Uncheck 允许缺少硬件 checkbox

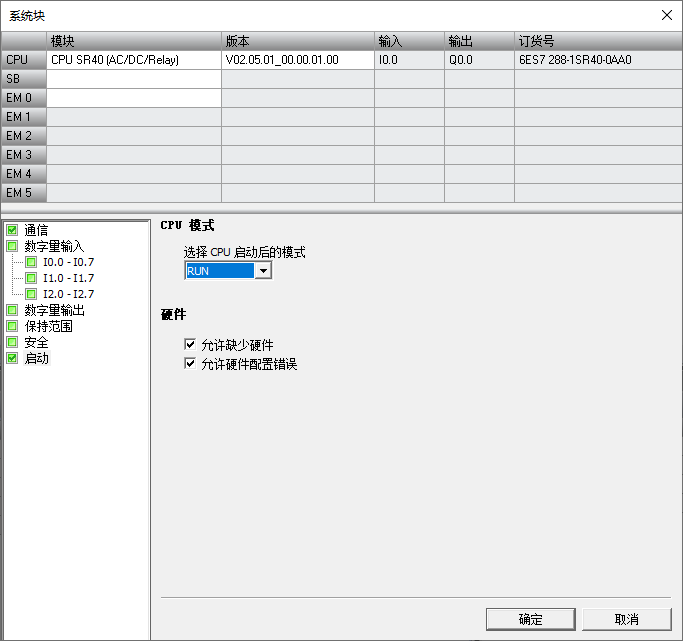coord(190,344)
